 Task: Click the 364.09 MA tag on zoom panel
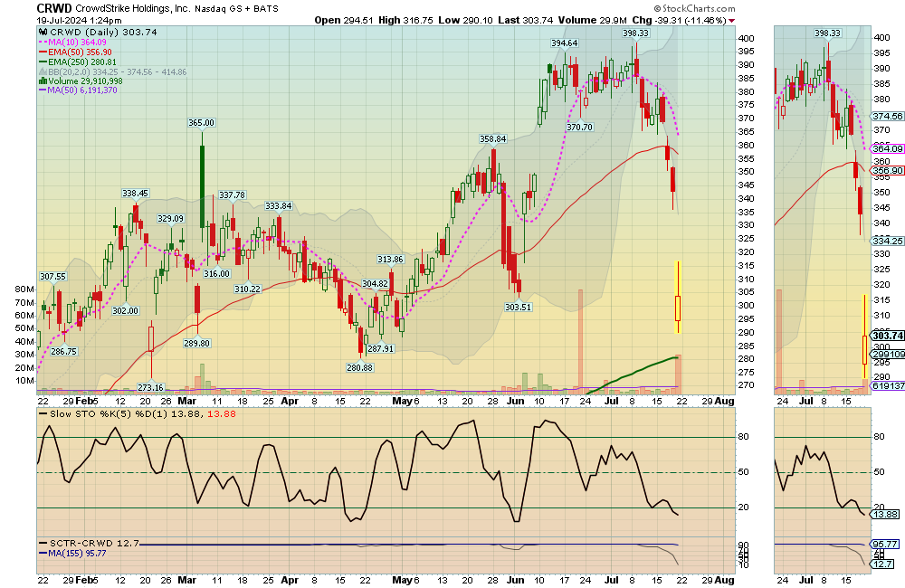[887, 149]
